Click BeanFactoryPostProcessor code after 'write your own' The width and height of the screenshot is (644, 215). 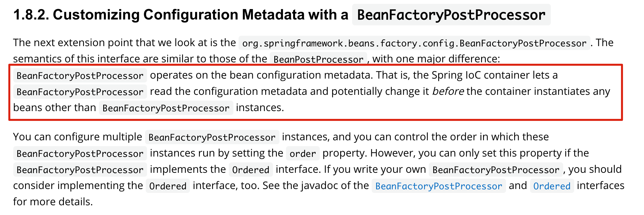click(496, 170)
